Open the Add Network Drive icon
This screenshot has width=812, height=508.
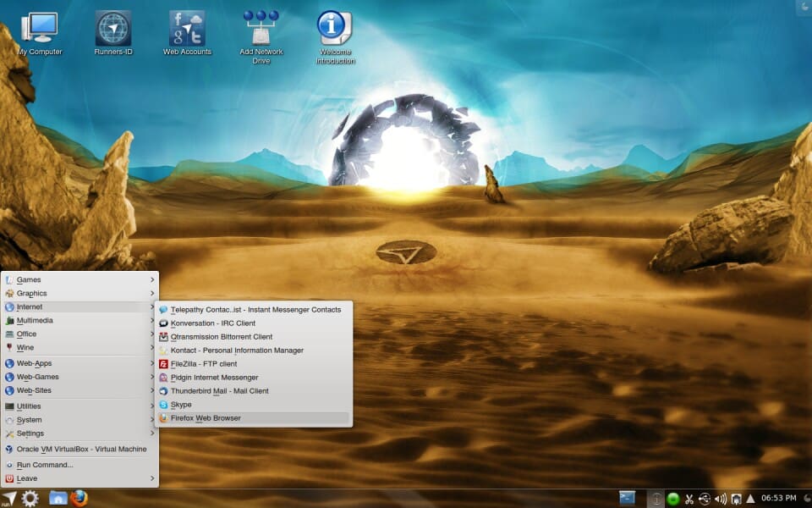[x=261, y=38]
